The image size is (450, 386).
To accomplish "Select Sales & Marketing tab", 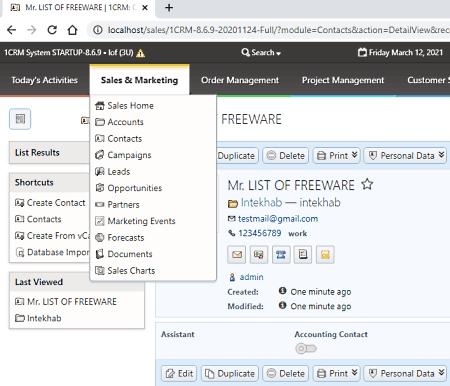I will (139, 80).
